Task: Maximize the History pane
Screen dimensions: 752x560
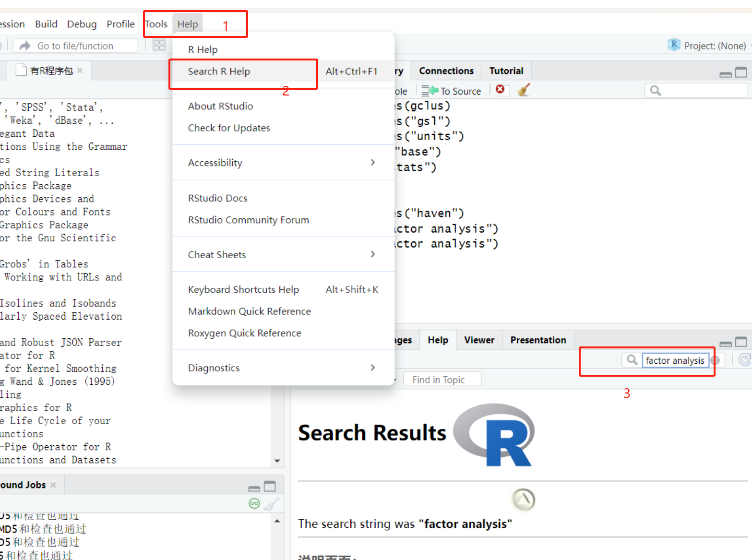Action: coord(741,72)
